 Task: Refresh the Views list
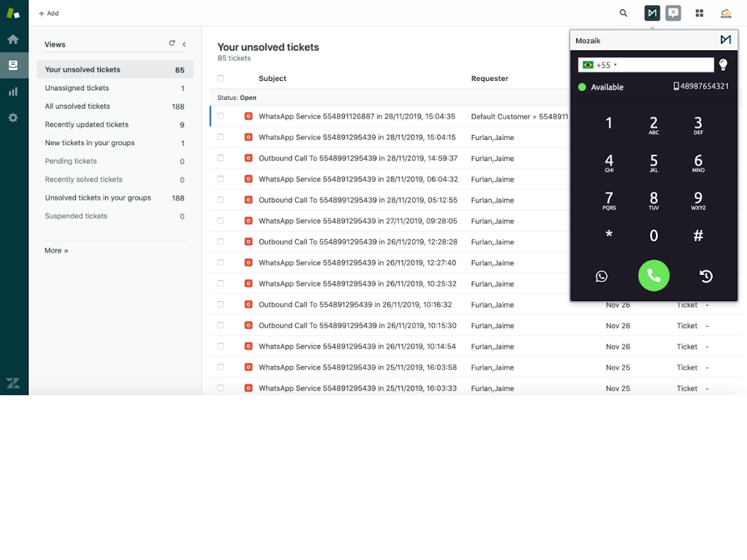coord(172,44)
